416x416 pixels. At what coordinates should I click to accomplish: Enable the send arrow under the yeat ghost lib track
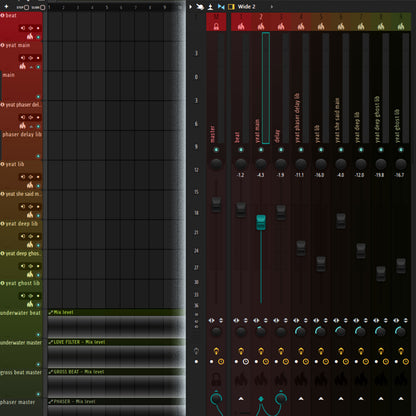pos(401,399)
